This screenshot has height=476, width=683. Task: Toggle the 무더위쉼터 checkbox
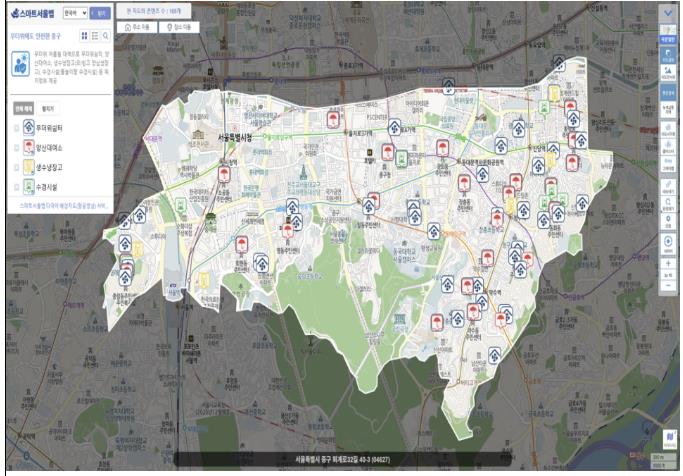tap(15, 127)
